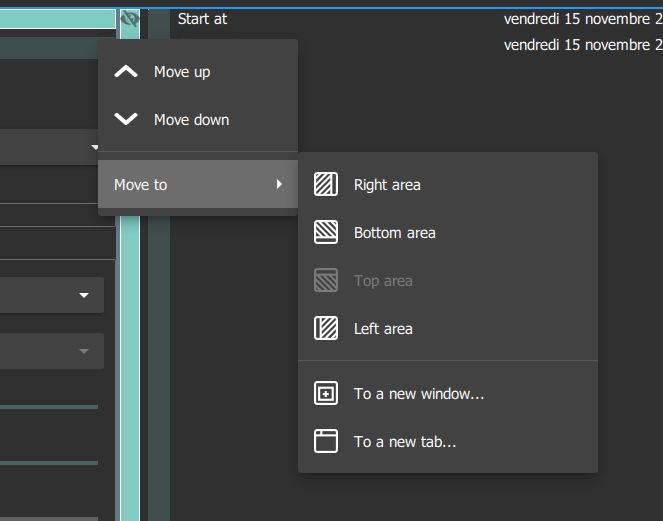
Task: Open the white-arrow dropdown in left panel
Action: click(x=84, y=296)
